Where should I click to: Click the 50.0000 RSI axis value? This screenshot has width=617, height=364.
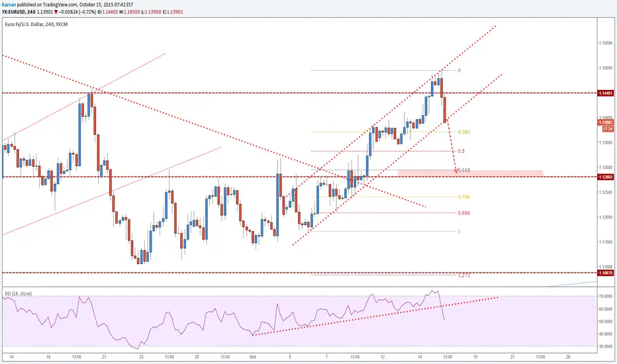coord(606,322)
